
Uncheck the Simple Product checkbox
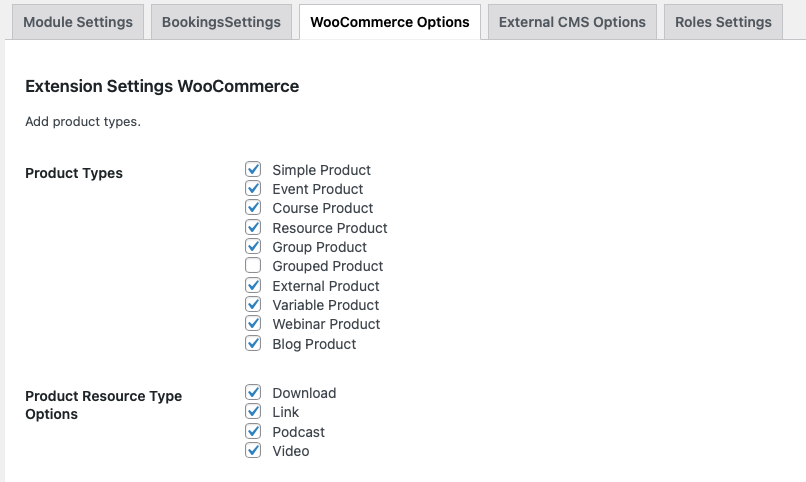point(253,169)
